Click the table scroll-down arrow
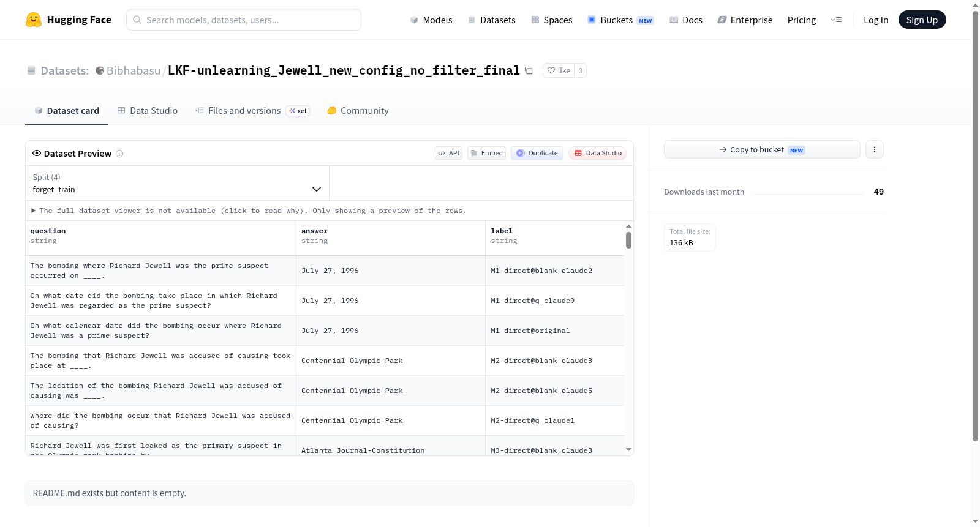Image resolution: width=980 pixels, height=527 pixels. coord(628,450)
